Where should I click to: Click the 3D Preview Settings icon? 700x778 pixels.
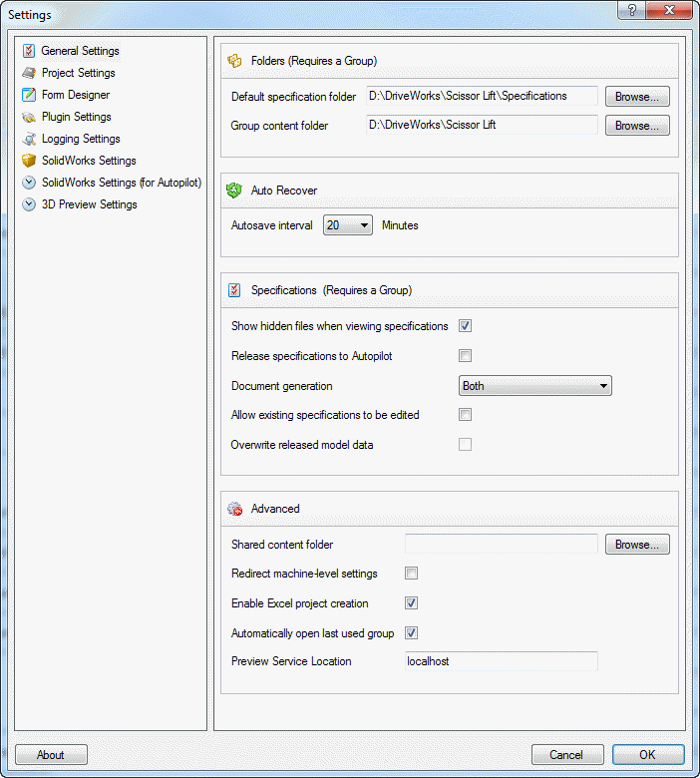29,204
